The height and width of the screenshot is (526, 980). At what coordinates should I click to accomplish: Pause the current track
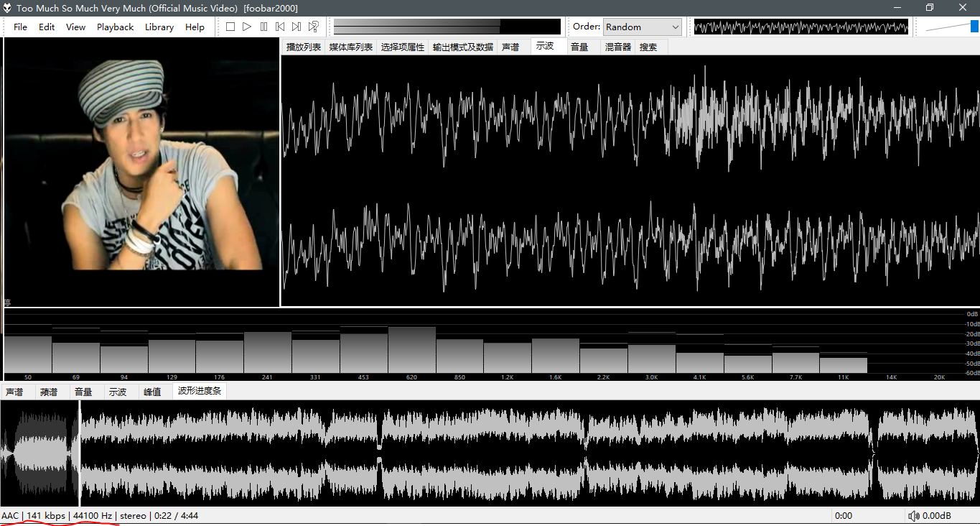pyautogui.click(x=263, y=27)
